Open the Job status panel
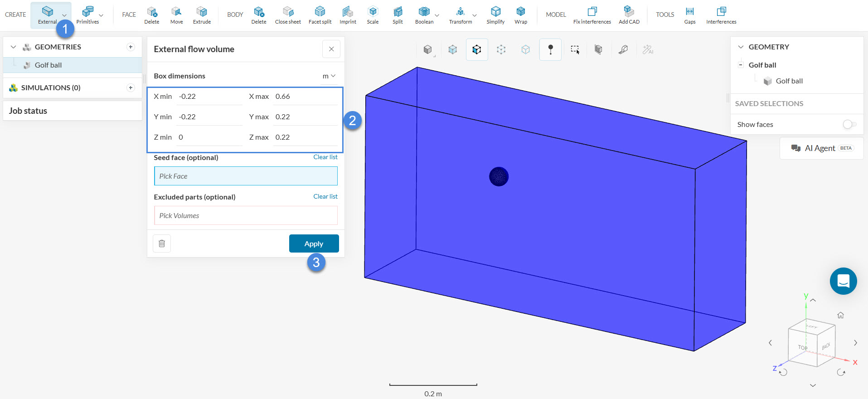Image resolution: width=868 pixels, height=399 pixels. pos(28,111)
